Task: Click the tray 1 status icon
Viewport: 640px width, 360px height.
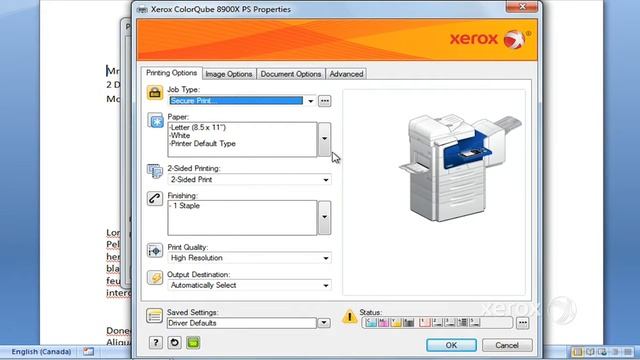Action: coord(425,323)
